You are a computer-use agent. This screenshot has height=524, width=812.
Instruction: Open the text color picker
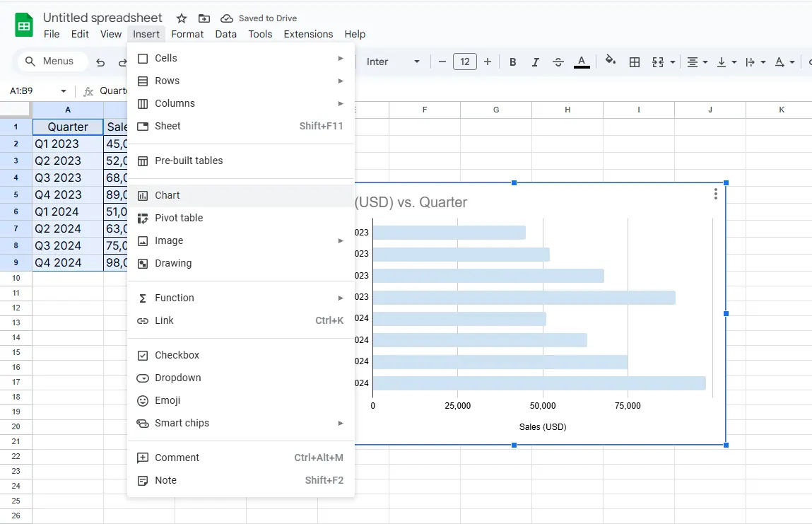[x=582, y=62]
